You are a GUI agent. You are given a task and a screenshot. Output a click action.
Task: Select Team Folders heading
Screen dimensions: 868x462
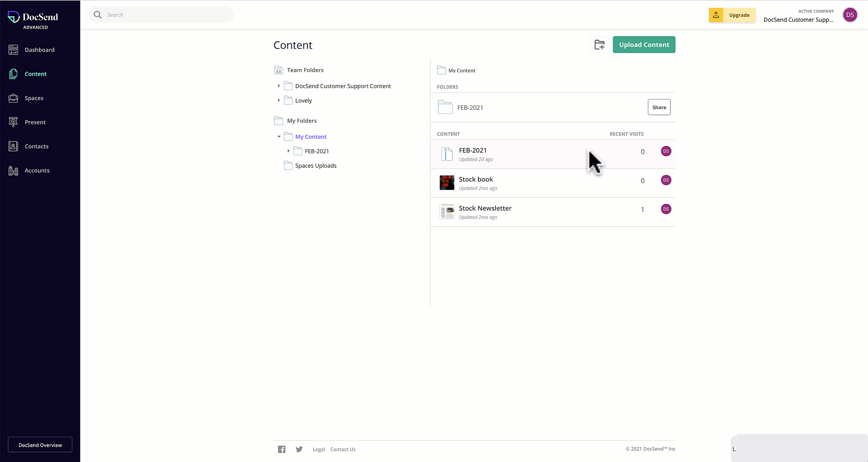[x=305, y=70]
